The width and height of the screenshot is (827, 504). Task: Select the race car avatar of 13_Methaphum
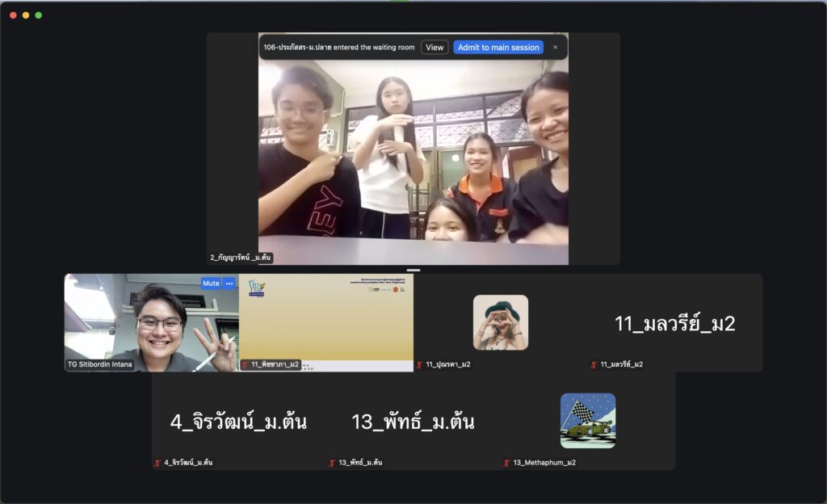(x=587, y=420)
